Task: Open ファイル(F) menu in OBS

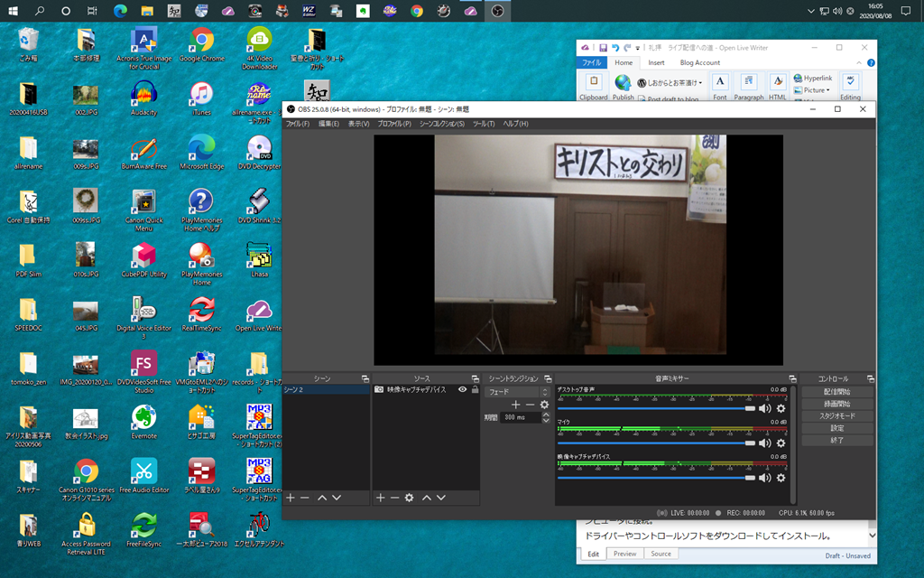Action: [298, 124]
